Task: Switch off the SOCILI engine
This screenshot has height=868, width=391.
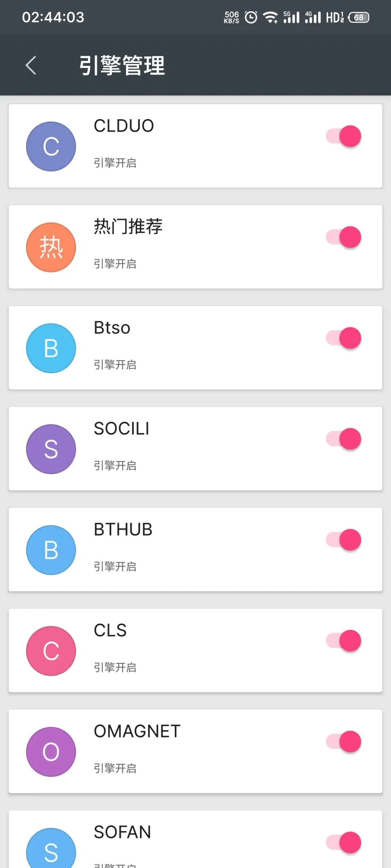Action: [344, 439]
